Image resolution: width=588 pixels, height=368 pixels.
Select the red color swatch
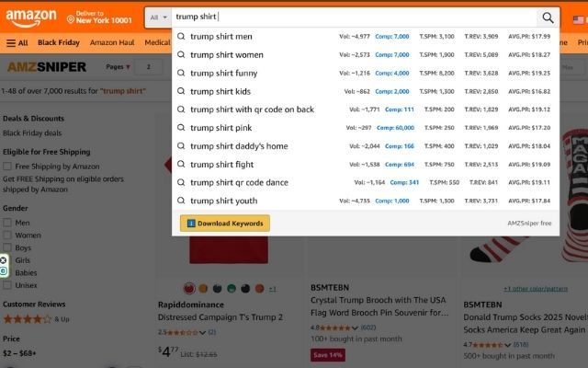pyautogui.click(x=189, y=288)
